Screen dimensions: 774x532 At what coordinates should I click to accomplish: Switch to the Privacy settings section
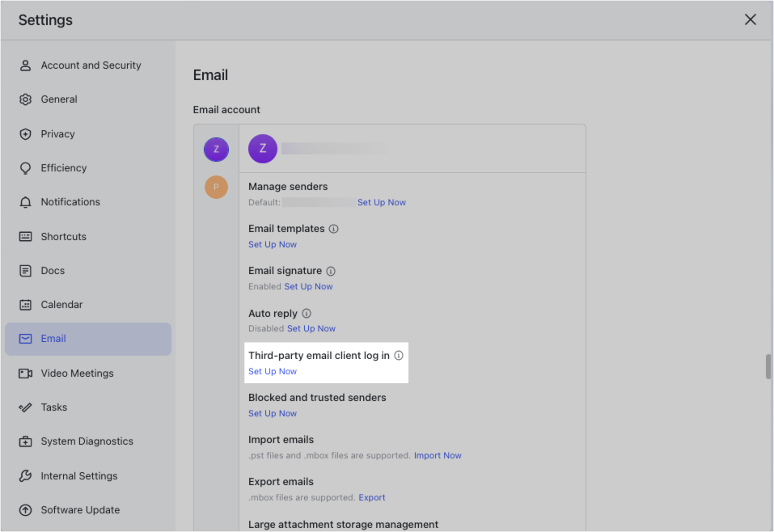click(25, 133)
